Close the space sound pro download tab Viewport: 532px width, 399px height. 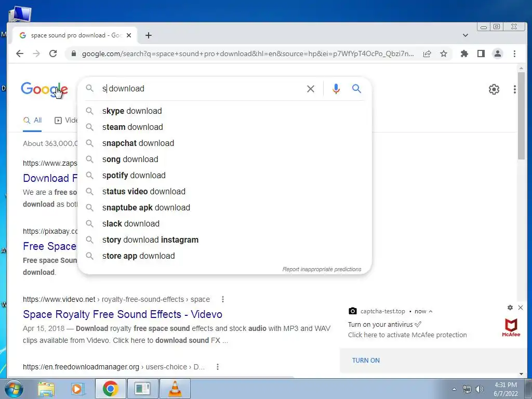129,35
